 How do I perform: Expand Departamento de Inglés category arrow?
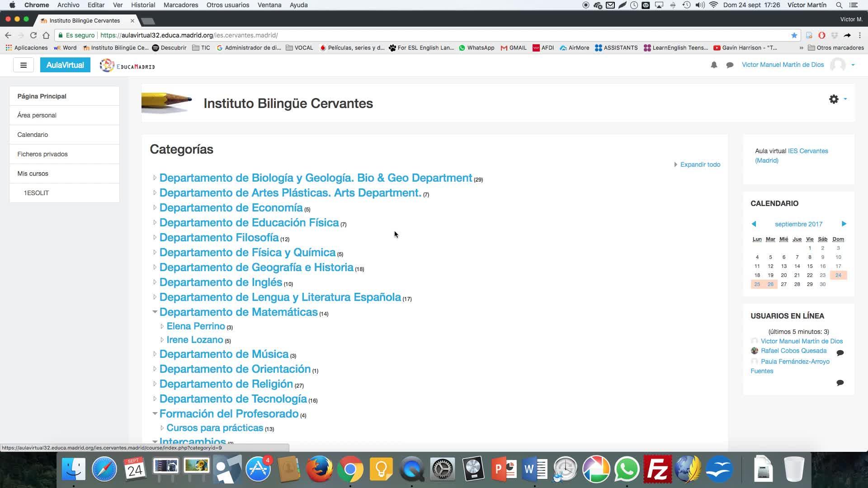click(x=155, y=282)
